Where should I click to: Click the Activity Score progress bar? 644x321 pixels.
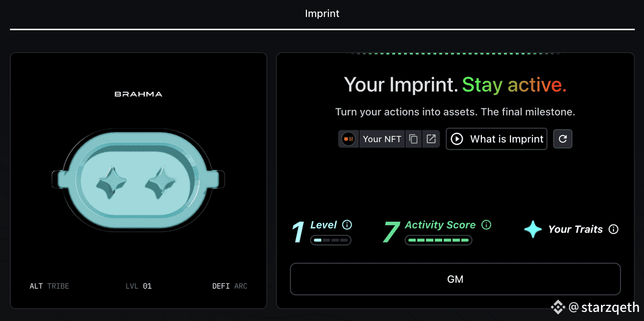click(438, 240)
